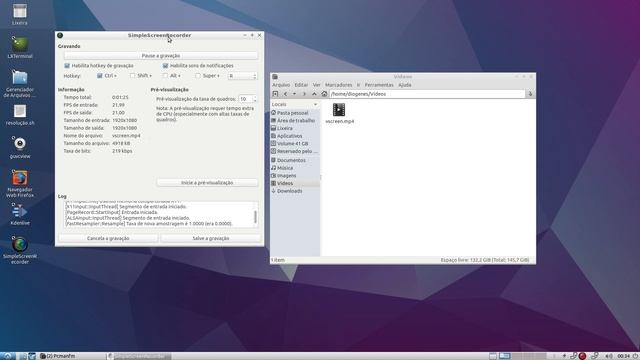Screen dimensions: 640x360
Task: Go forward in the file manager
Action: pos(304,94)
